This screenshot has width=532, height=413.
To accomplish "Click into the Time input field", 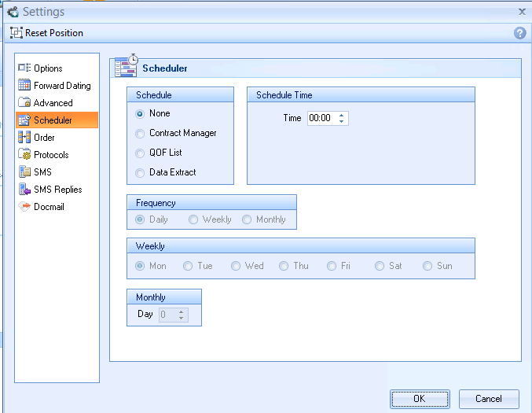I will (x=321, y=118).
